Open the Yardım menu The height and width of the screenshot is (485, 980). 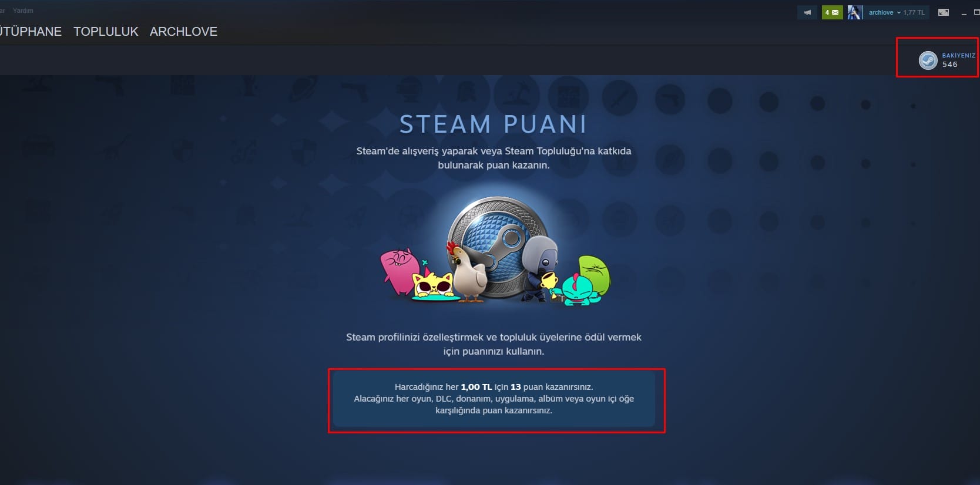click(x=23, y=11)
